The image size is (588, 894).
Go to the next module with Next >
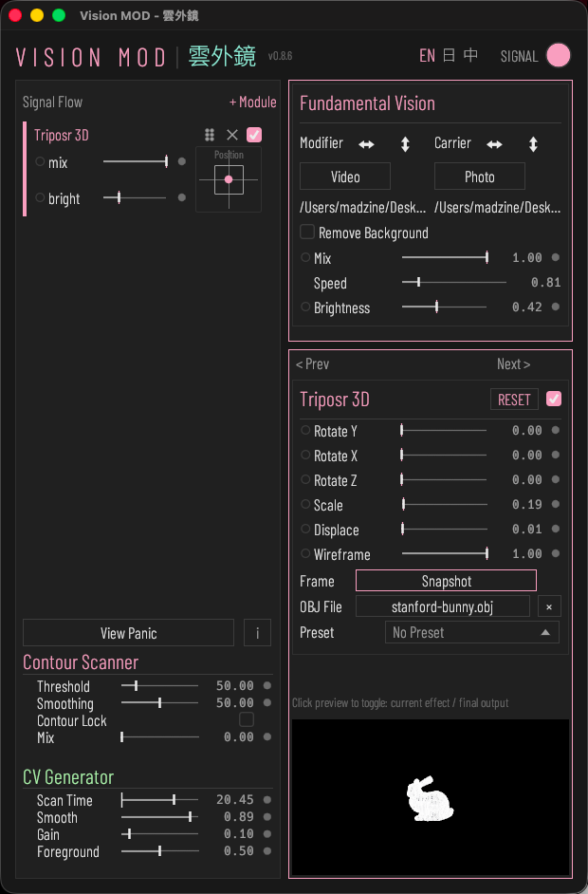coord(513,363)
